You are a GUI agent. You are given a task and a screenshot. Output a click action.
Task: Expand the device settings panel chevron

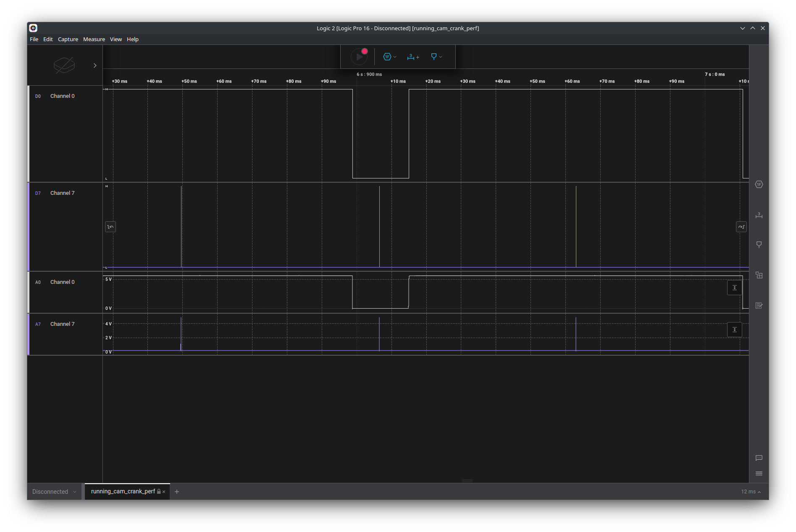click(x=95, y=66)
